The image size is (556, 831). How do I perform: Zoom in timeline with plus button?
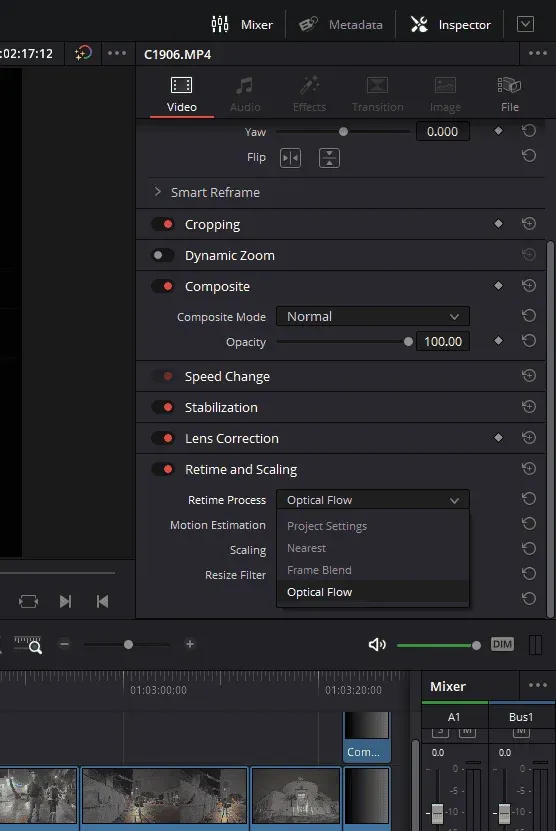point(190,644)
